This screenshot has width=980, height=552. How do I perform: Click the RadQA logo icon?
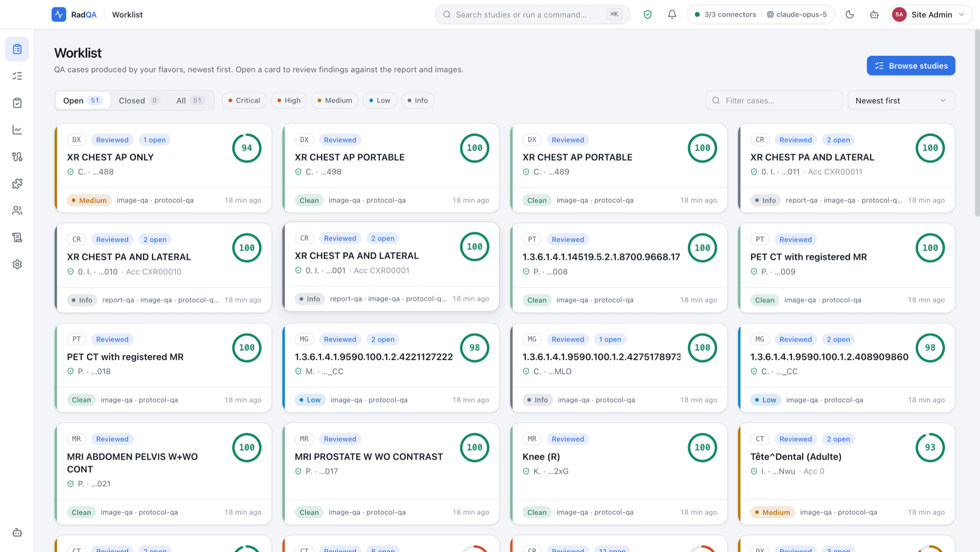59,15
